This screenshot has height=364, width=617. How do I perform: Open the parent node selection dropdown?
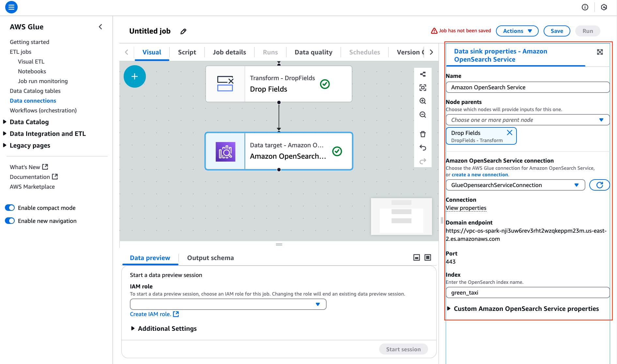pyautogui.click(x=601, y=120)
